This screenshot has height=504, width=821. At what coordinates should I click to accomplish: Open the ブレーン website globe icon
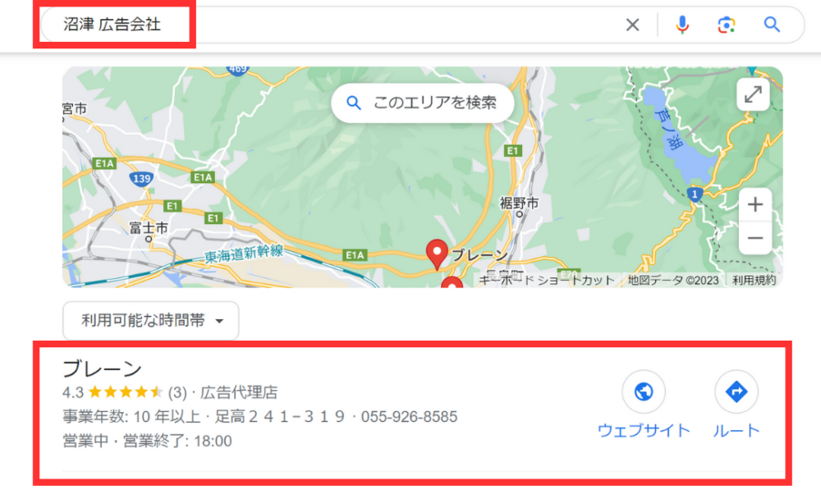pos(644,392)
